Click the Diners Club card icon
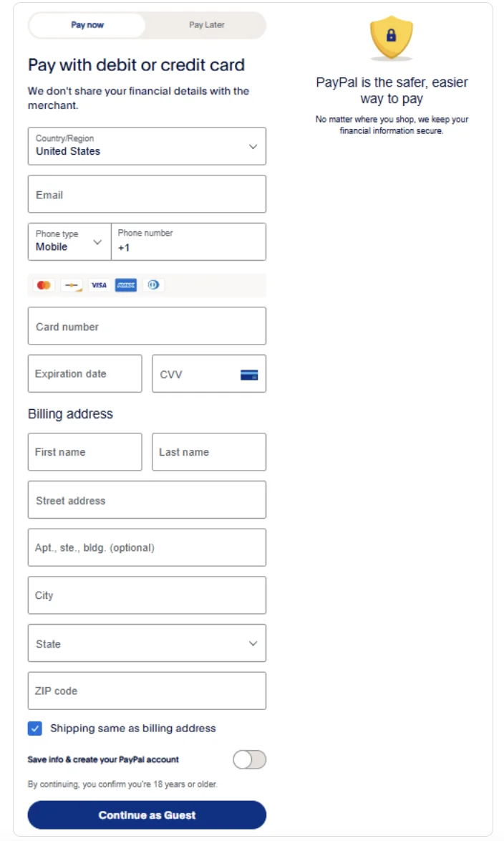504x841 pixels. (x=152, y=285)
